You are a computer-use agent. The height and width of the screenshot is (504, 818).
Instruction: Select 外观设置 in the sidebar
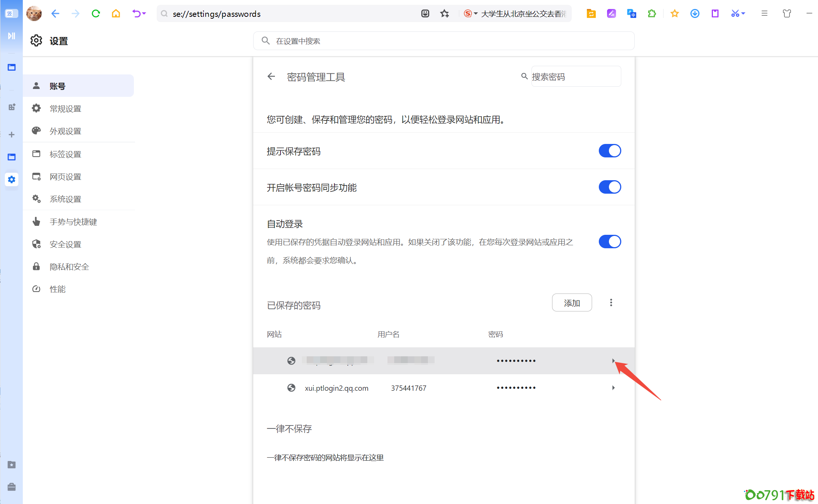click(x=65, y=131)
